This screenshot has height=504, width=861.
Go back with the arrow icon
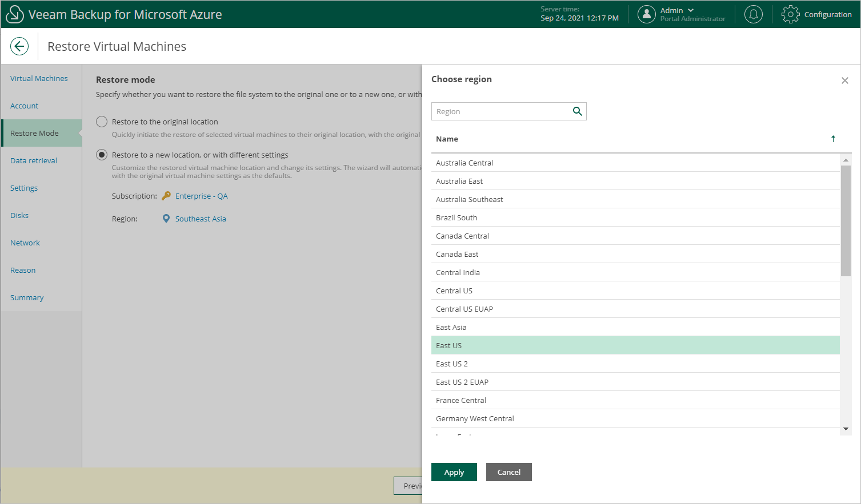pyautogui.click(x=19, y=46)
